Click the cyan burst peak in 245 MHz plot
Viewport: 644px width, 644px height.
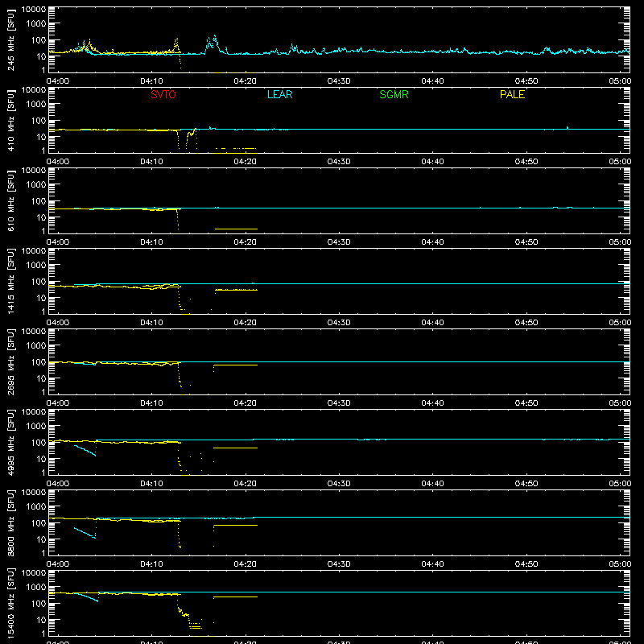[x=213, y=43]
